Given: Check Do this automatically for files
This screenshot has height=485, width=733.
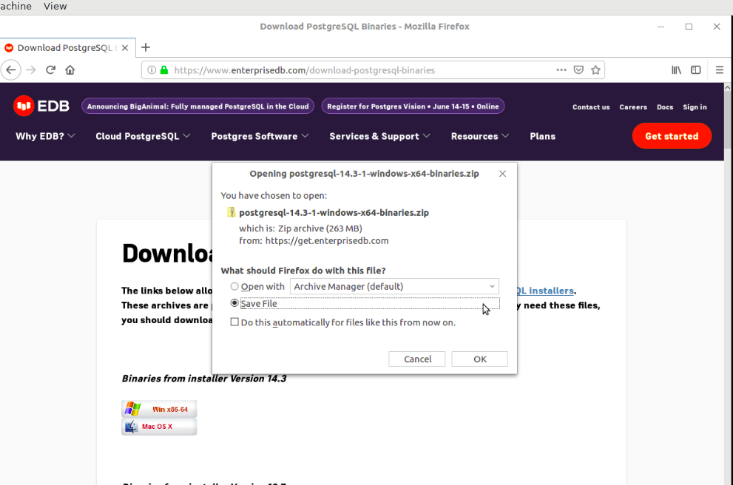Looking at the screenshot, I should point(235,322).
